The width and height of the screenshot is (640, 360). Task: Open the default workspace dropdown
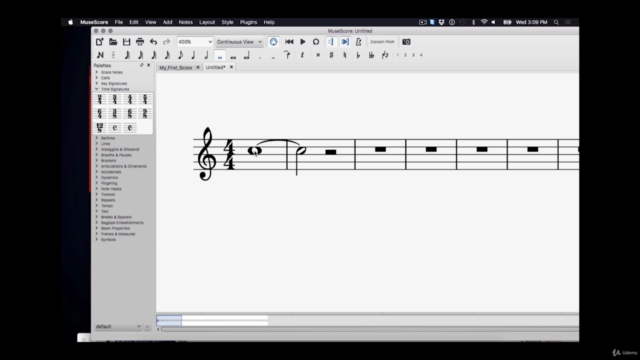(x=118, y=327)
